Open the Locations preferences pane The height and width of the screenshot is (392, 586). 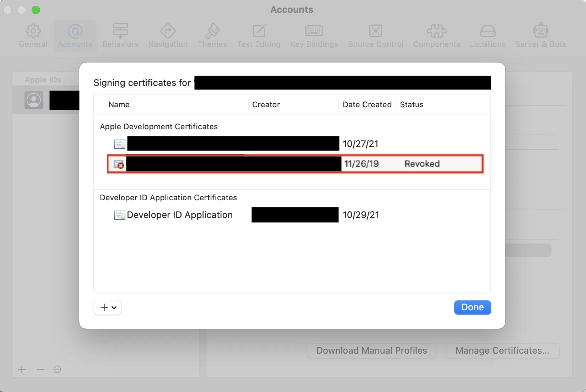pyautogui.click(x=488, y=36)
